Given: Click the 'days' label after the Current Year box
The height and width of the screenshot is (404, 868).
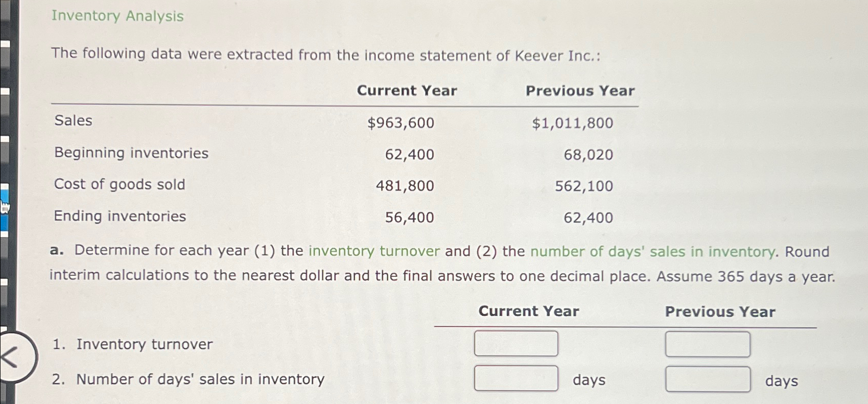Looking at the screenshot, I should click(589, 380).
